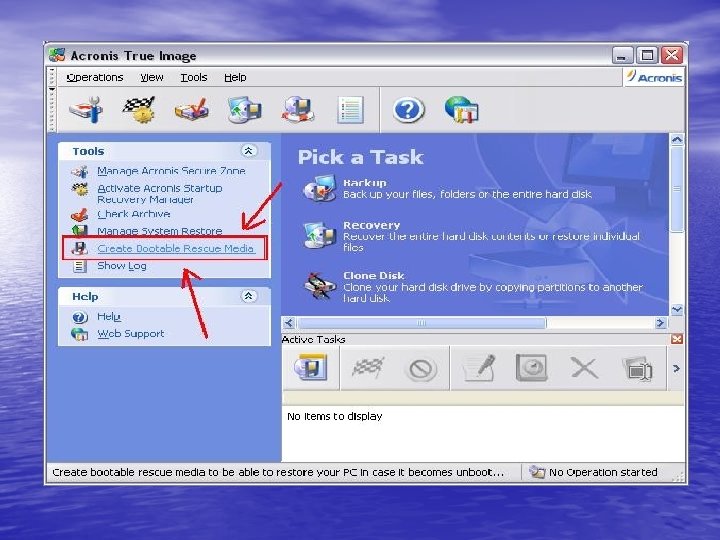Screen dimensions: 720x540
Task: Click the floppy icon beside Create Bootable Rescue Media
Action: coord(80,248)
